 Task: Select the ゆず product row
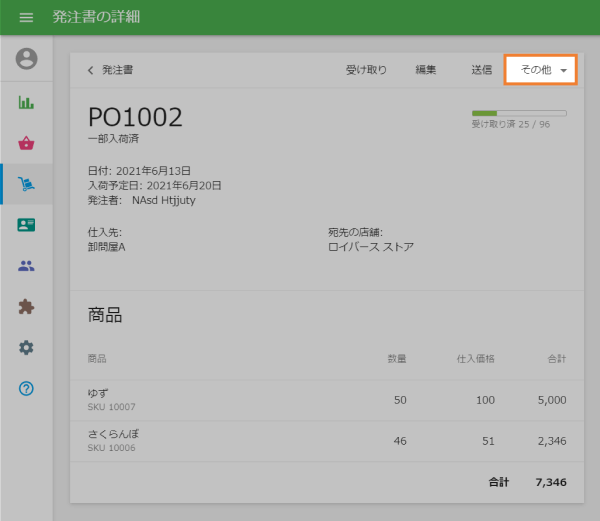coord(327,400)
